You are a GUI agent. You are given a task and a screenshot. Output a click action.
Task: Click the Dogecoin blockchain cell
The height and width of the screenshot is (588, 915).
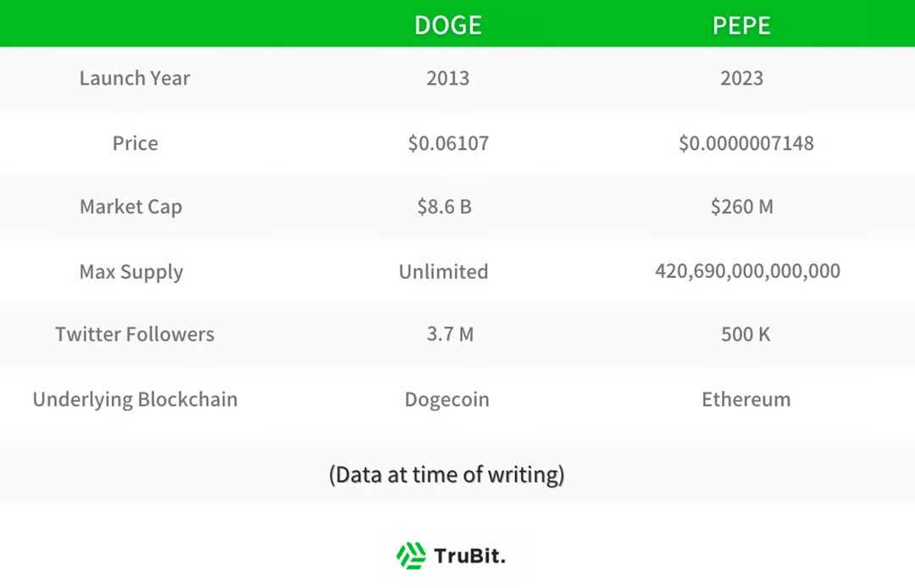coord(447,400)
